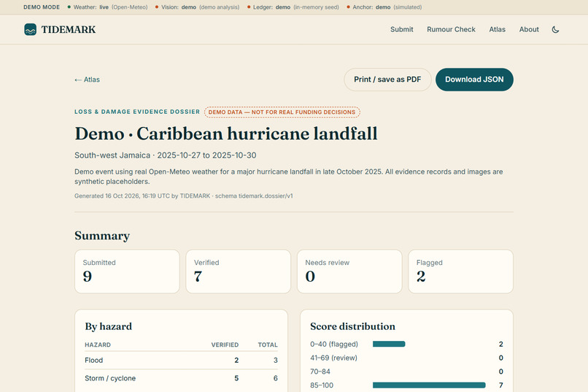Click the DEMO MODE label

pos(42,7)
